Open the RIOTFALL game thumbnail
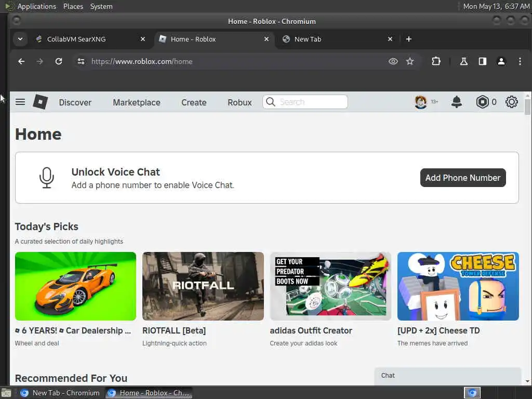The width and height of the screenshot is (532, 399). pyautogui.click(x=203, y=286)
